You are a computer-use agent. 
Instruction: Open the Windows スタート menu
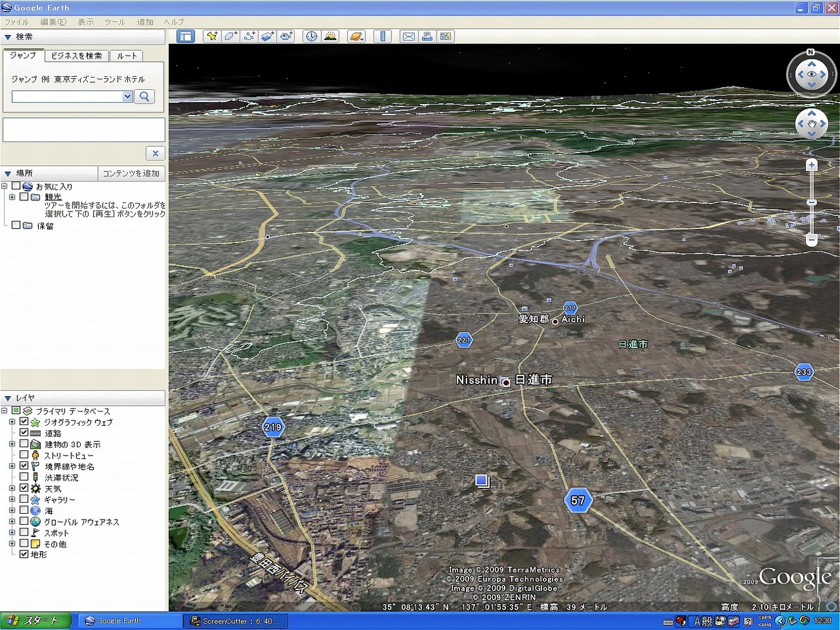[35, 621]
